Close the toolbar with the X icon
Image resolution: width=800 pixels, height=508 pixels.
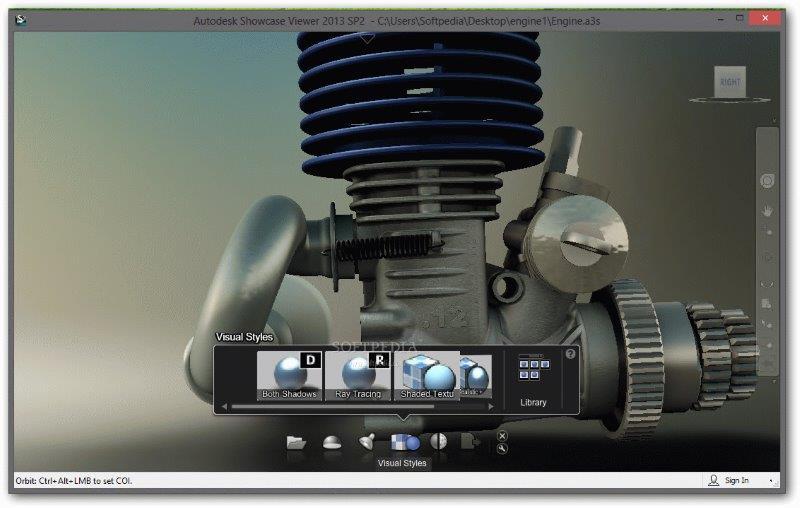click(x=502, y=435)
